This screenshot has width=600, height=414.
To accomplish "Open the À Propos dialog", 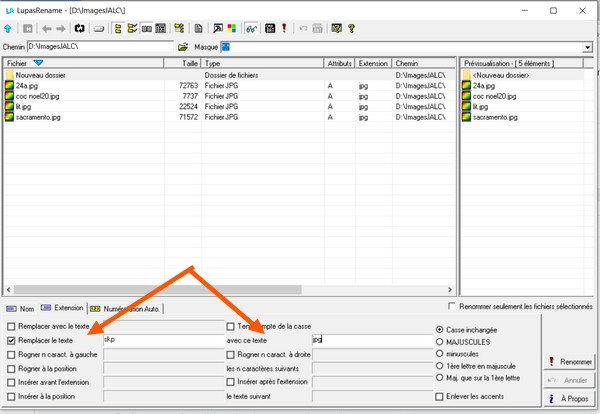I will (x=569, y=398).
